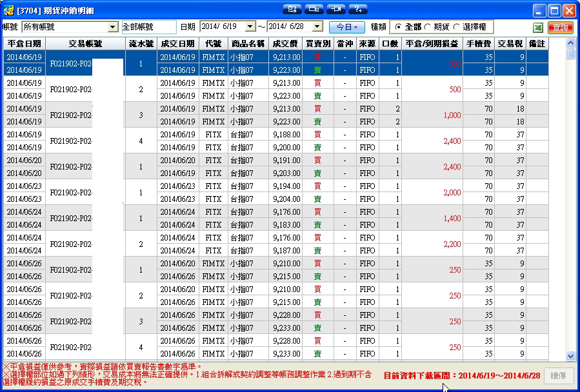This screenshot has height=392, width=580.
Task: Click the 來源 column header
Action: (x=367, y=44)
